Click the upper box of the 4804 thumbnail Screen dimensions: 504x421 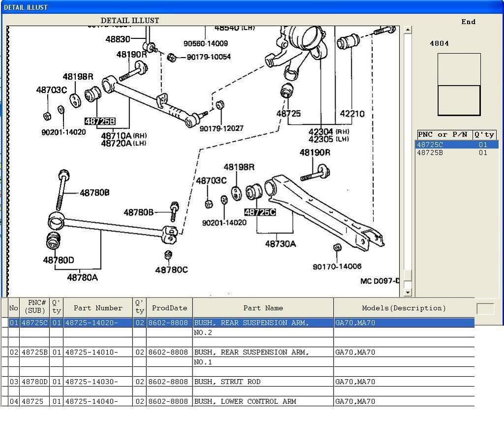click(x=459, y=69)
